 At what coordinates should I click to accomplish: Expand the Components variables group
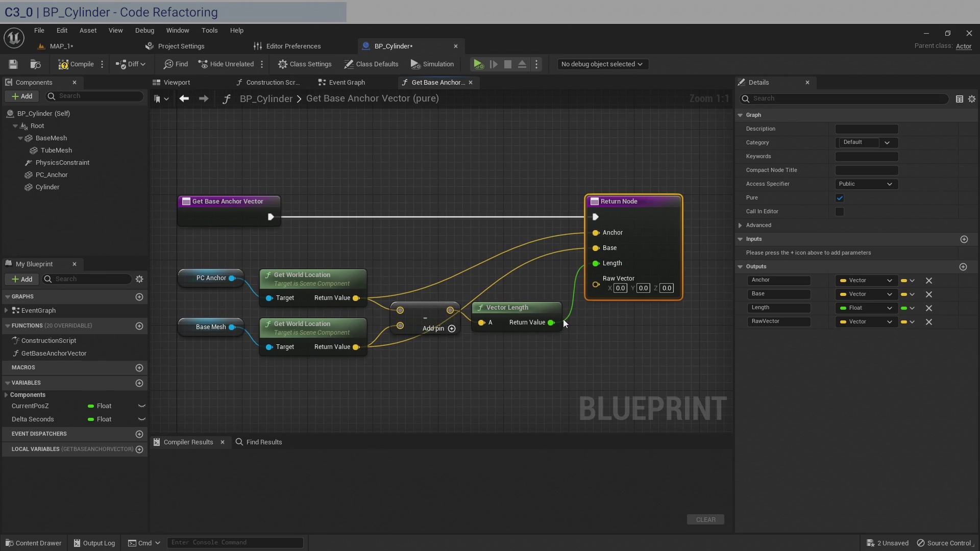pos(6,395)
